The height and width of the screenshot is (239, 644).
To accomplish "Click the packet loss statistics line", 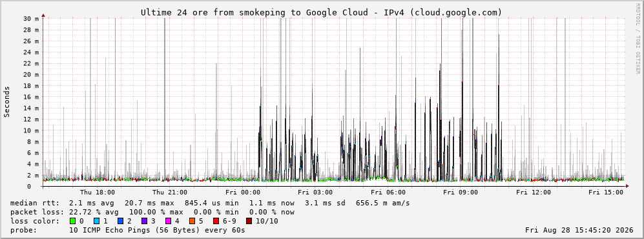I will [x=152, y=212].
